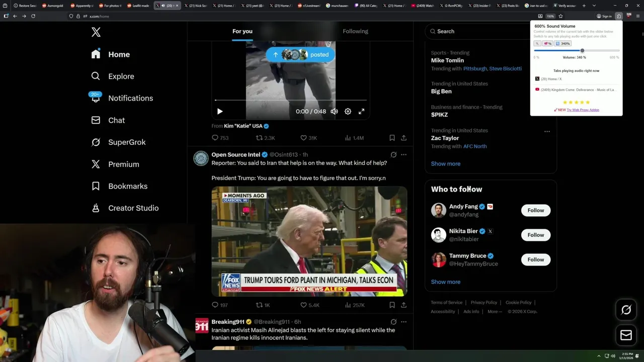Open Bookmarks in the sidebar

[119, 186]
